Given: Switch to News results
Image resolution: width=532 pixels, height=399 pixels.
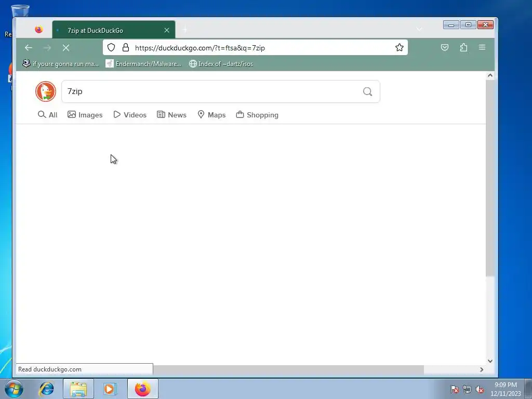Looking at the screenshot, I should (171, 115).
